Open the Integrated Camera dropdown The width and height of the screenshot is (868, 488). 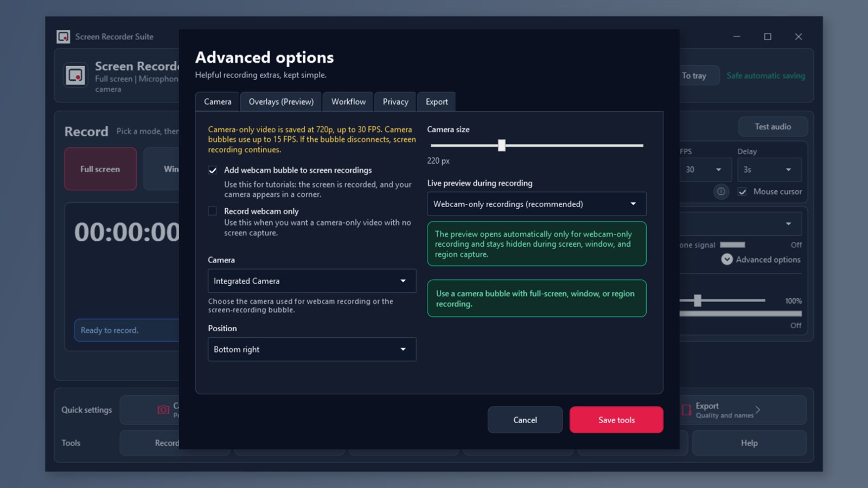(312, 281)
